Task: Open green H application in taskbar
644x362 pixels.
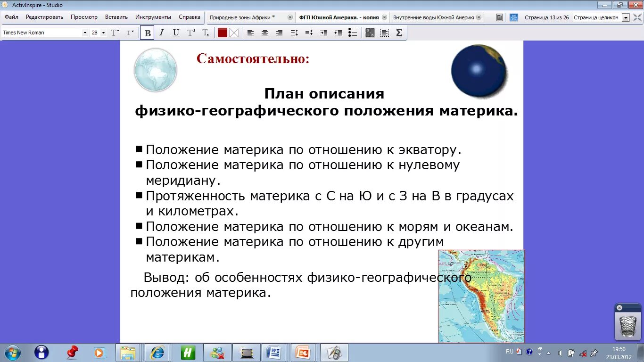Action: click(188, 353)
